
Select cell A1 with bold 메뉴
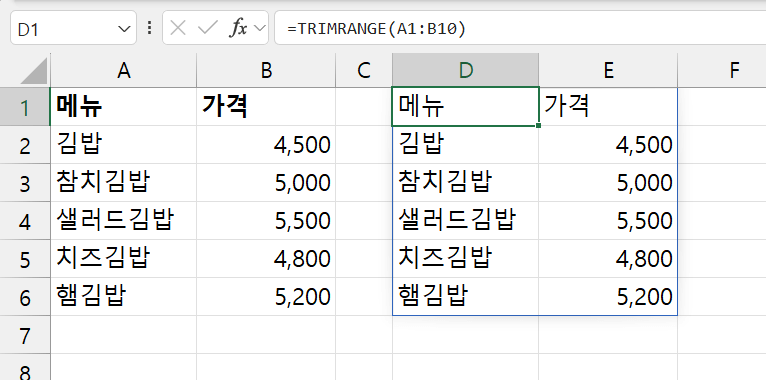click(124, 107)
